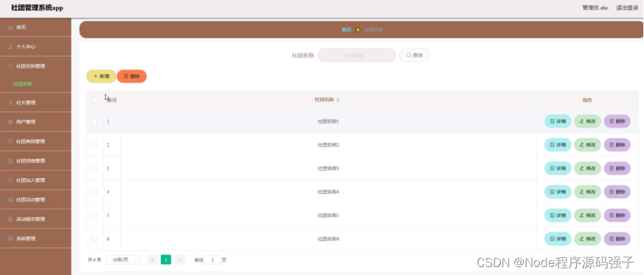The width and height of the screenshot is (644, 275).
Task: Click 修改 pencil button for 社团名称1
Action: coord(588,122)
